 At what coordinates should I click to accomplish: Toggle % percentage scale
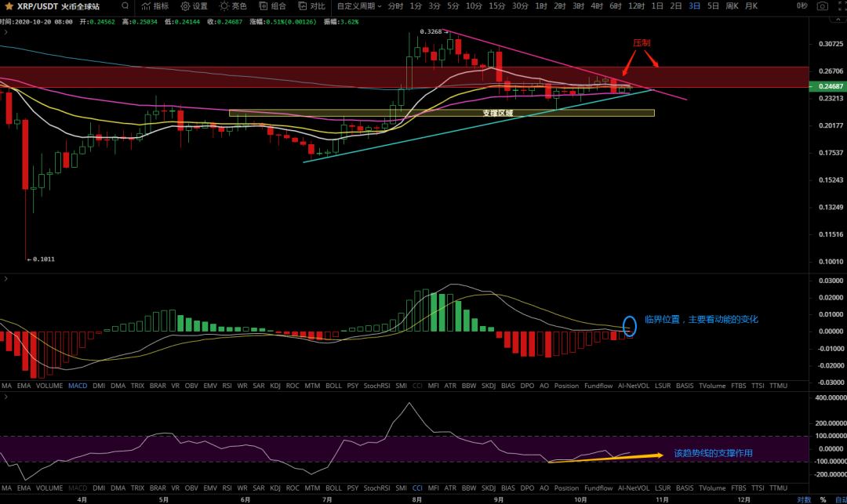pyautogui.click(x=823, y=499)
